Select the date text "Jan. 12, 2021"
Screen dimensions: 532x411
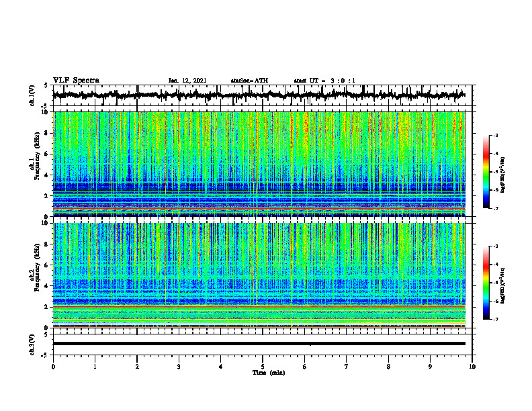187,81
